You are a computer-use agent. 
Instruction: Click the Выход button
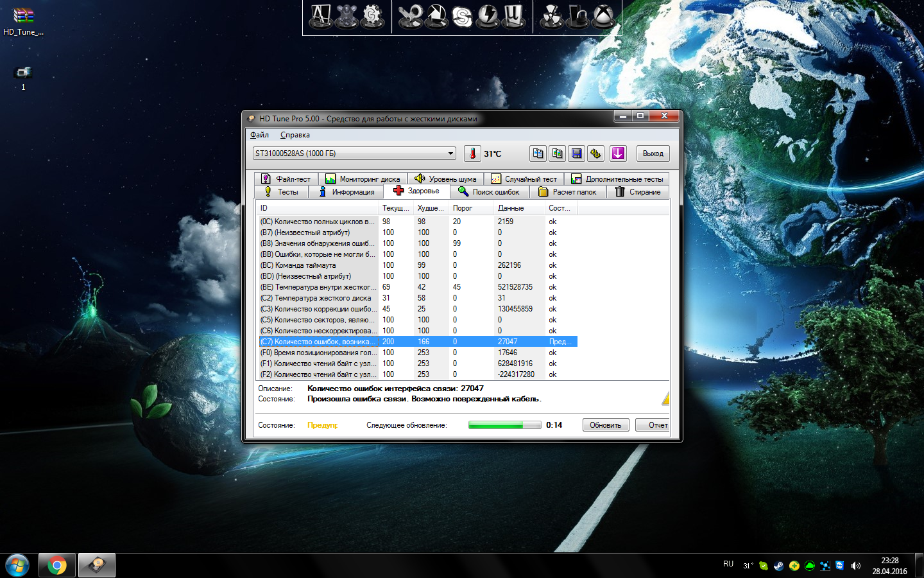pyautogui.click(x=653, y=153)
